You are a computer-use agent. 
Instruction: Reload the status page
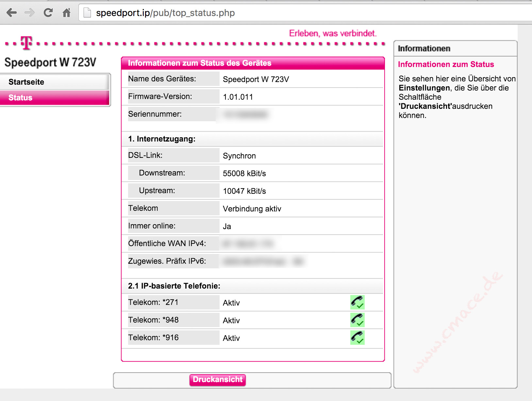point(48,13)
